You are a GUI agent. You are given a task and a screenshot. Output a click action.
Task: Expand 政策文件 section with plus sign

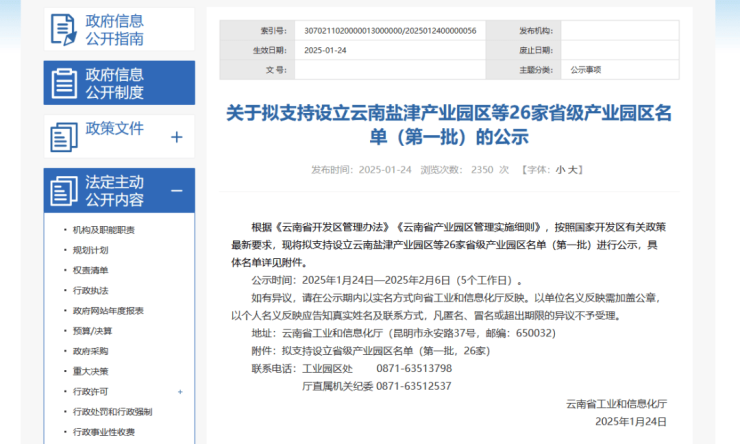pos(177,137)
